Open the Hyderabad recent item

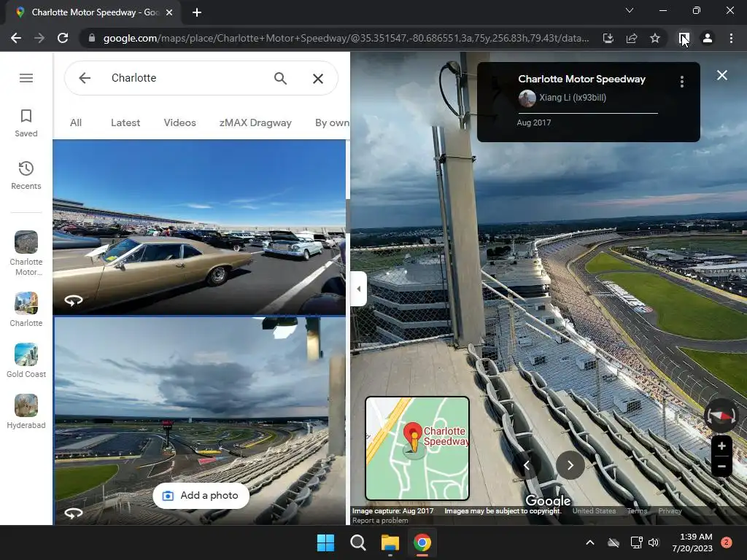pos(26,412)
